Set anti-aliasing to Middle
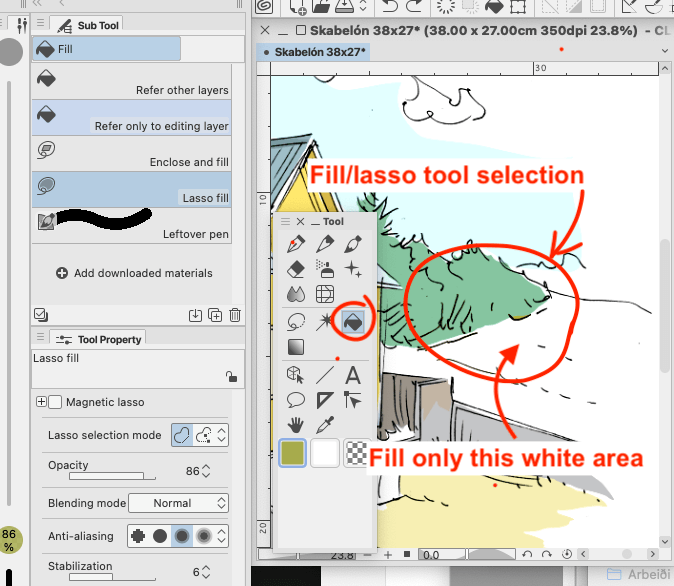Screen dimensions: 674x586 coord(182,536)
